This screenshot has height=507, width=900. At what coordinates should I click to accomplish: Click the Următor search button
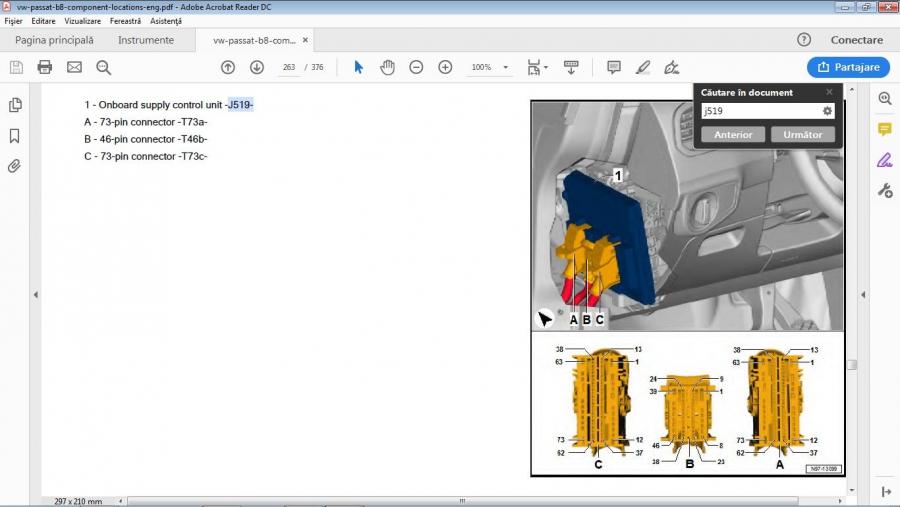(x=803, y=134)
